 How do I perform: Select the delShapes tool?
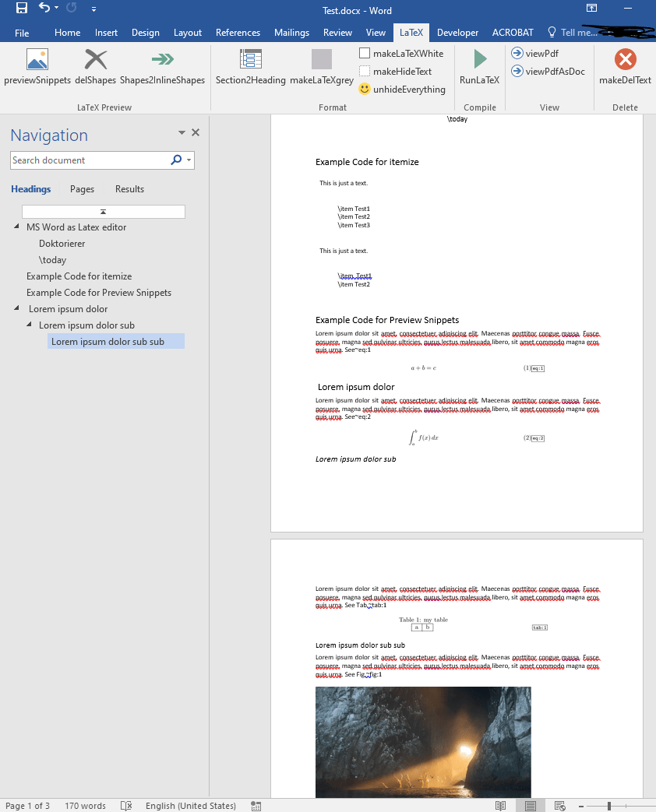point(95,58)
